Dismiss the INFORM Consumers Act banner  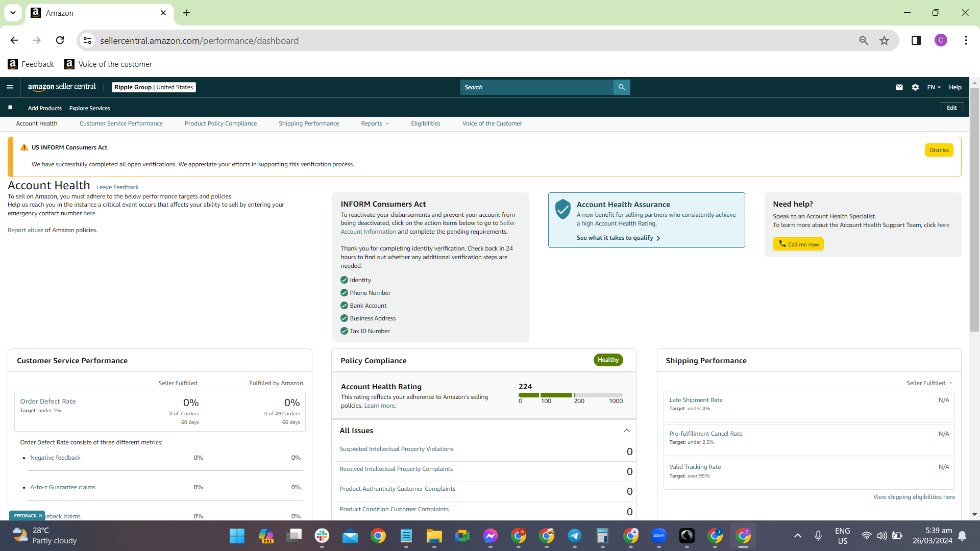(x=939, y=150)
